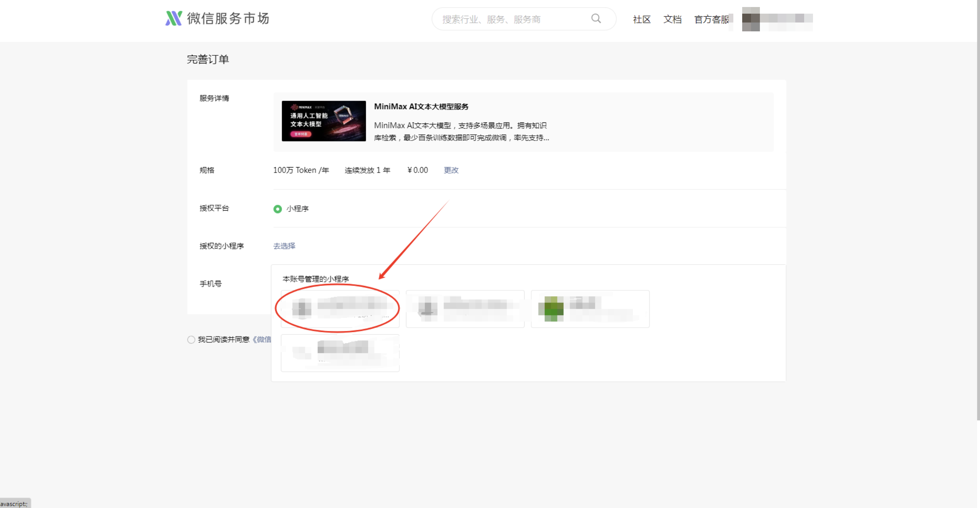
Task: Click the green mini program icon
Action: tap(551, 309)
